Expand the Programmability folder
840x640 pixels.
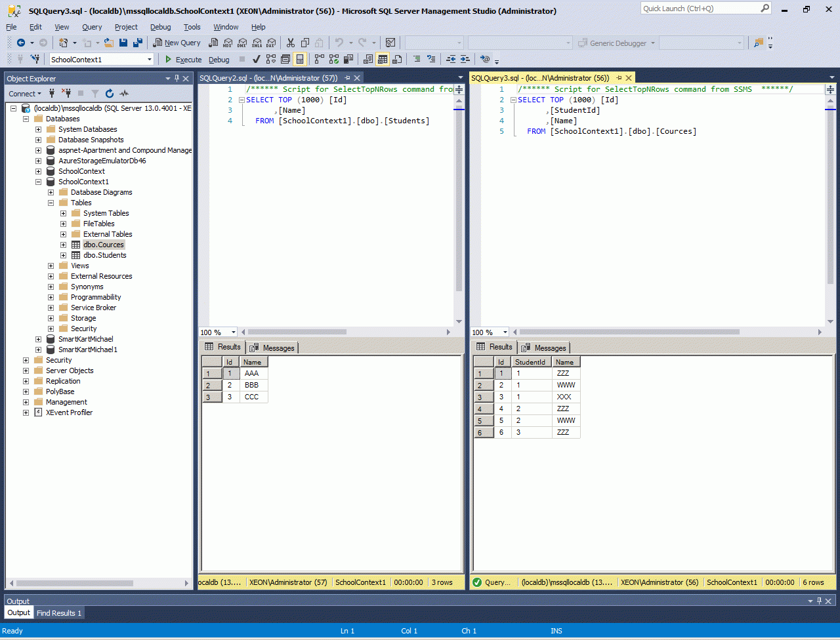(51, 297)
